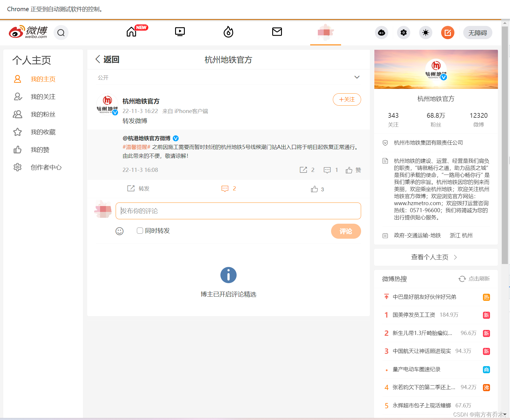Focus the 发布你的评论 comment field
This screenshot has height=420, width=510.
[x=238, y=211]
